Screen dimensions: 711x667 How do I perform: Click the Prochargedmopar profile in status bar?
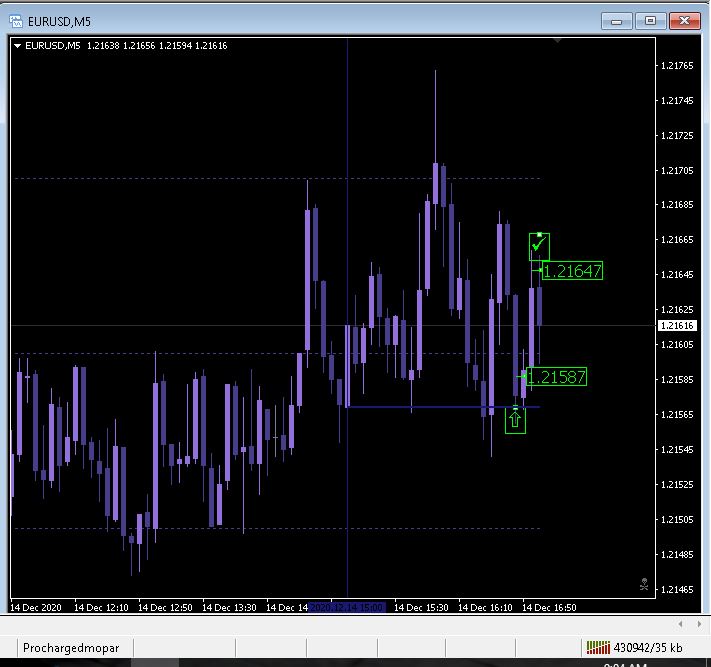pos(71,648)
